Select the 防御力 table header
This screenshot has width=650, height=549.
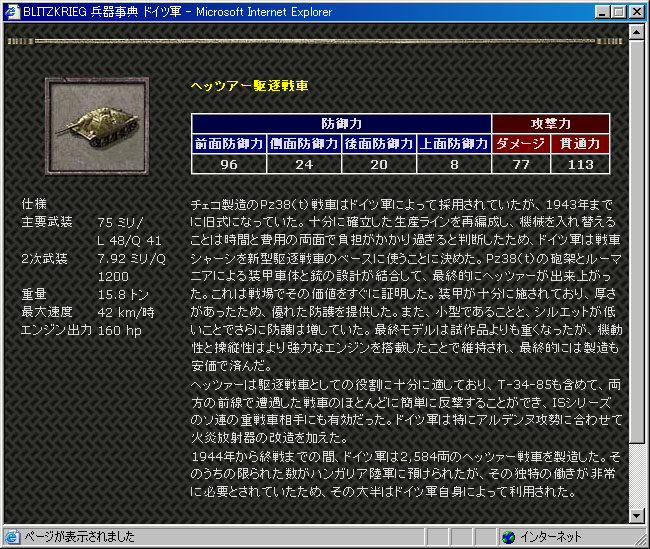pyautogui.click(x=341, y=123)
